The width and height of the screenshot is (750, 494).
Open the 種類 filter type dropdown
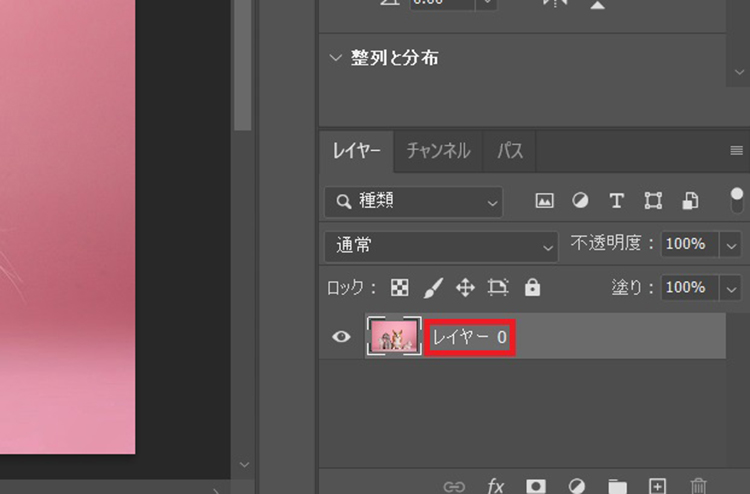[413, 202]
